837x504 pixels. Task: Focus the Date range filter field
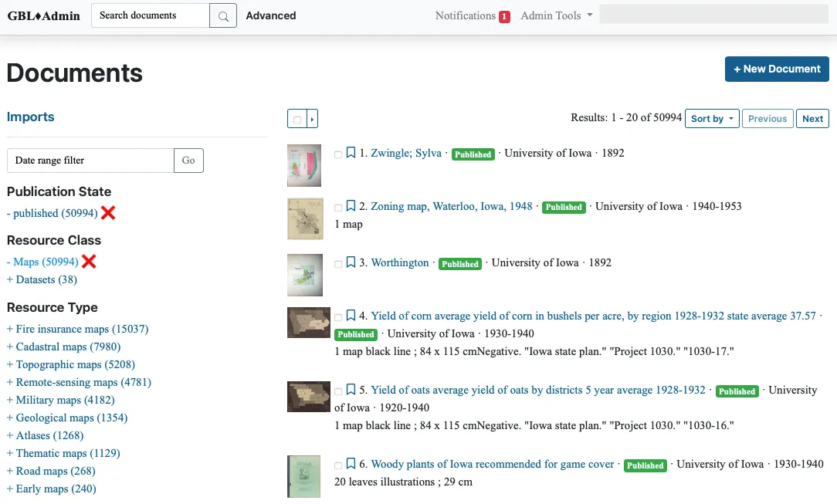point(90,161)
